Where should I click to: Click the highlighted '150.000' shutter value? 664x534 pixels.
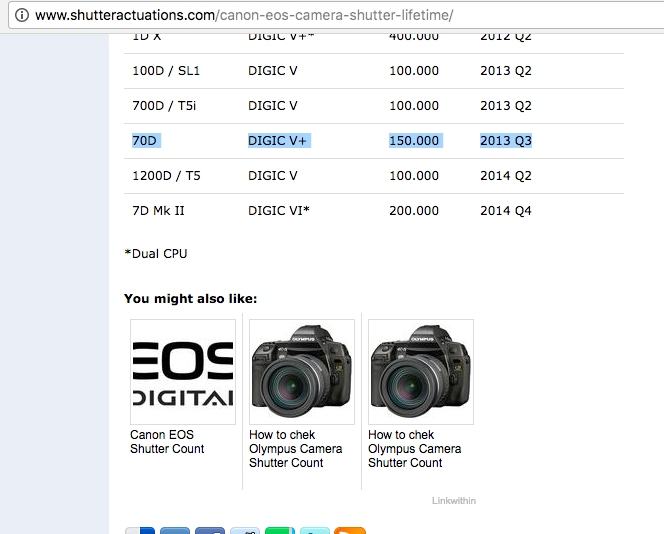[x=416, y=141]
